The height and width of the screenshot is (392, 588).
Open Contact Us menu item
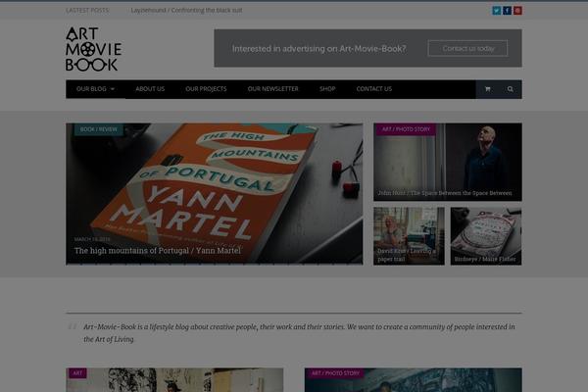coord(374,89)
